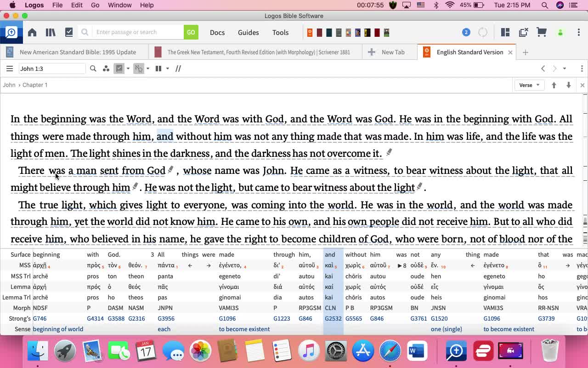588x368 pixels.
Task: Jump to next verse with down arrow
Action: point(569,85)
